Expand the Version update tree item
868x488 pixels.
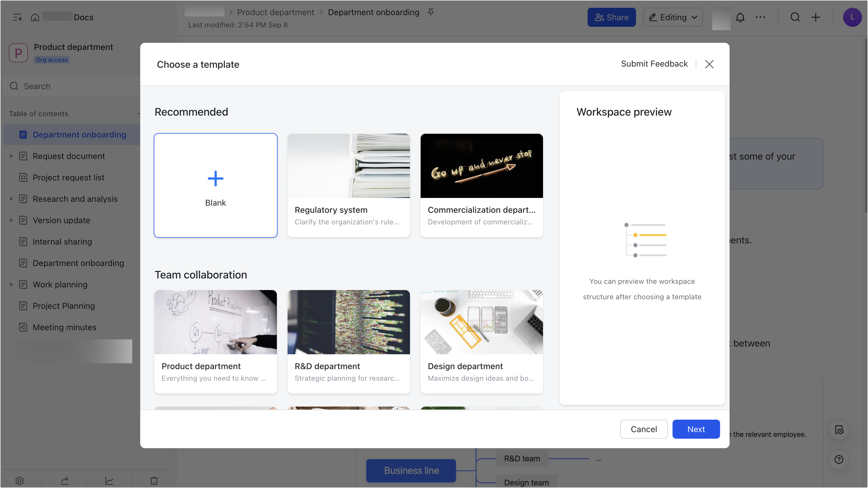pyautogui.click(x=11, y=220)
